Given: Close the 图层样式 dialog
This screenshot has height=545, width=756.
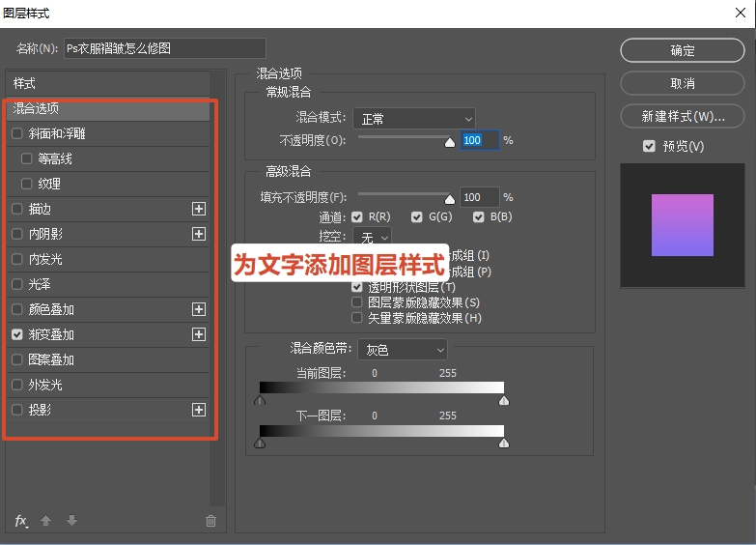Looking at the screenshot, I should [x=741, y=13].
